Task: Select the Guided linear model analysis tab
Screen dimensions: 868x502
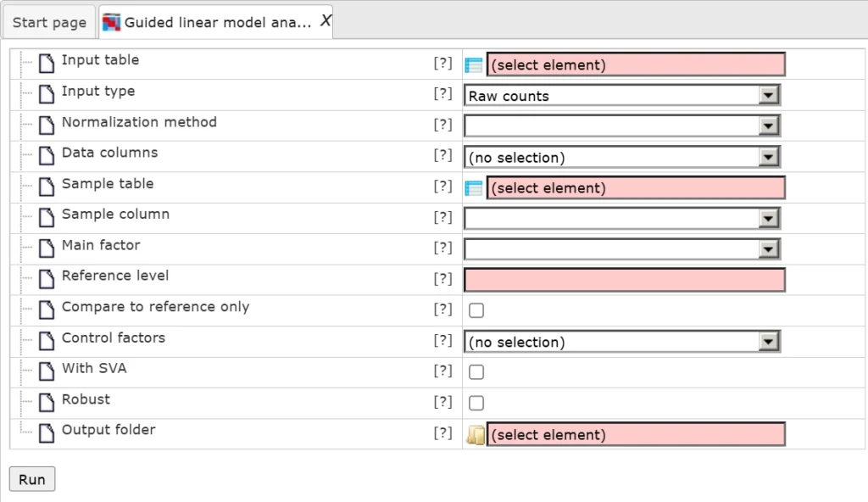Action: pos(217,23)
